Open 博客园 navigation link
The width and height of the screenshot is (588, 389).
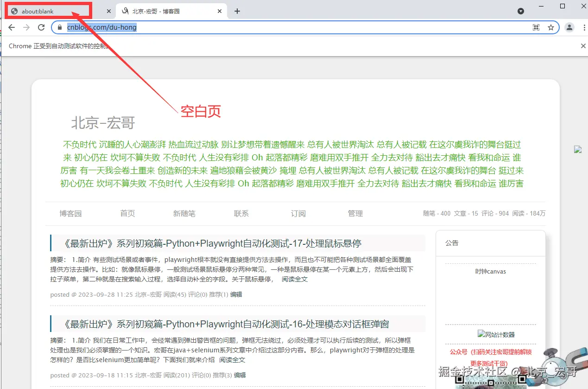tap(70, 214)
